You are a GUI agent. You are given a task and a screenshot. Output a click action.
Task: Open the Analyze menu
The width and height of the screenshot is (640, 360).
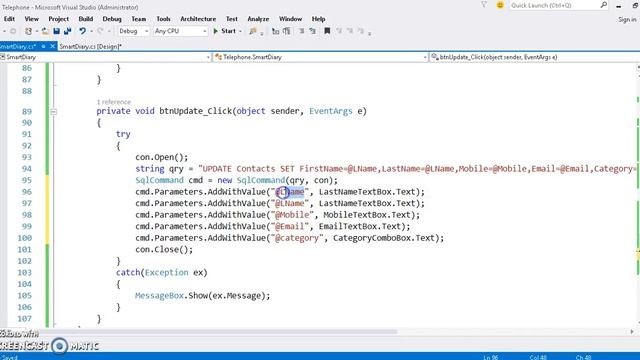point(258,19)
